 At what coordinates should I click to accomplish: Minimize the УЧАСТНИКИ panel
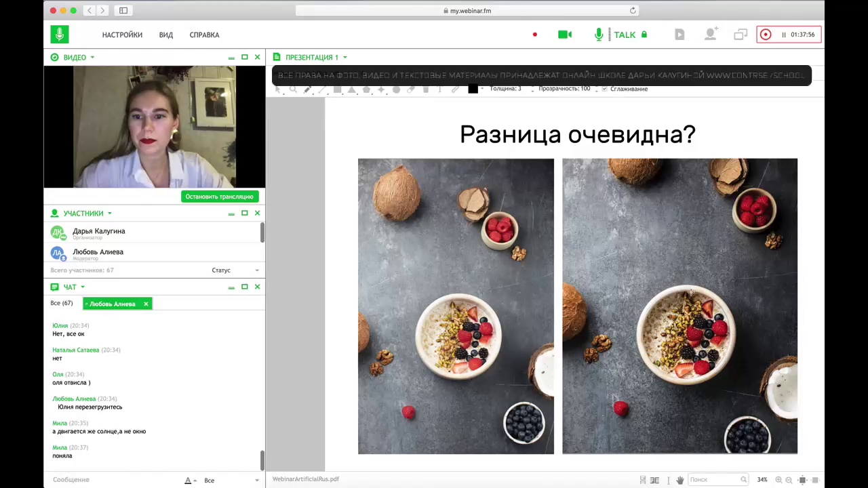click(231, 213)
